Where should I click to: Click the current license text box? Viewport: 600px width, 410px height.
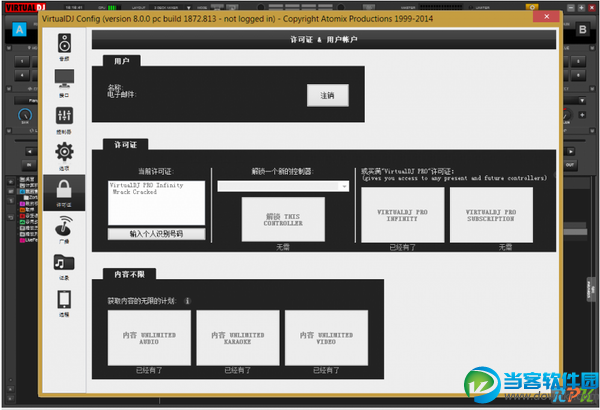click(x=157, y=203)
